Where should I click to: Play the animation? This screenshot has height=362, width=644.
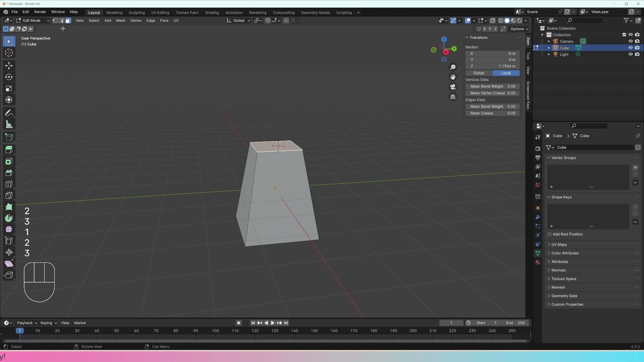pyautogui.click(x=273, y=323)
